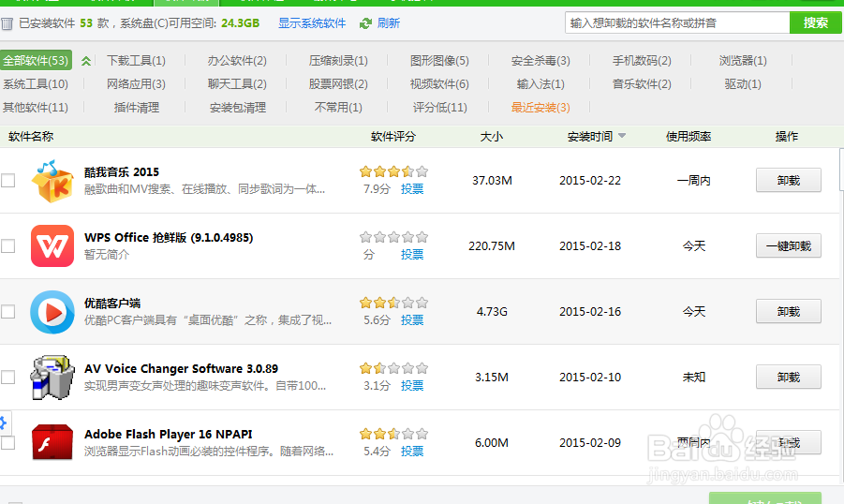Vote on AV Voice Changer with 投票 link
This screenshot has width=844, height=504.
click(412, 386)
